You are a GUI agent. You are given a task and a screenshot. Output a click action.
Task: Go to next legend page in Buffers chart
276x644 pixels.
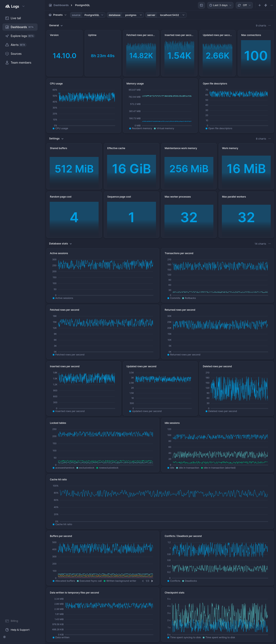[x=152, y=581]
